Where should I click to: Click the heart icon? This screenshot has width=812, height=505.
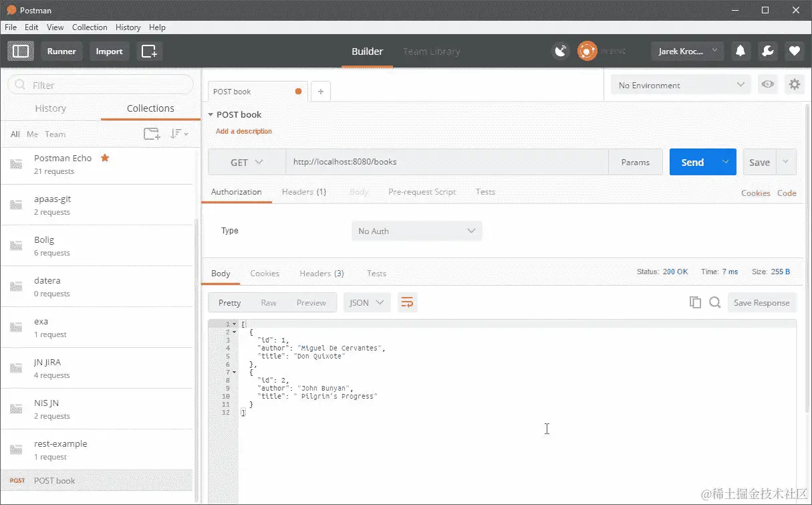pos(794,51)
